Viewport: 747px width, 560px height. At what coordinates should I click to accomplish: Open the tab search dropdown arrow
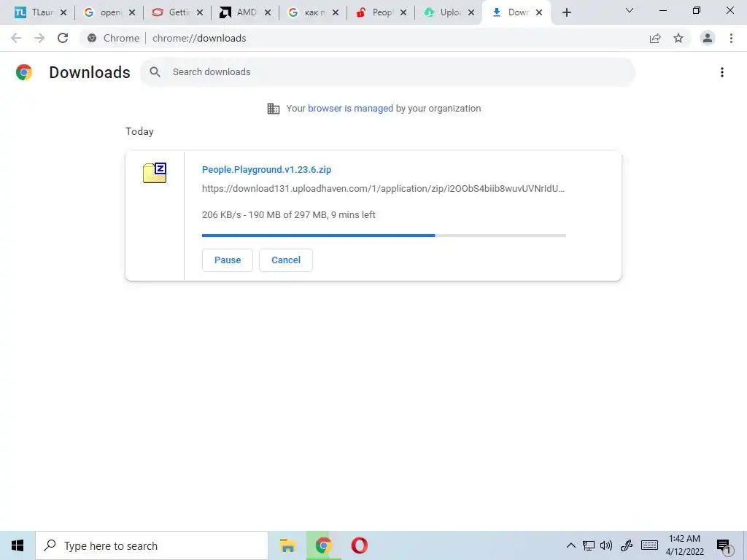[x=630, y=10]
